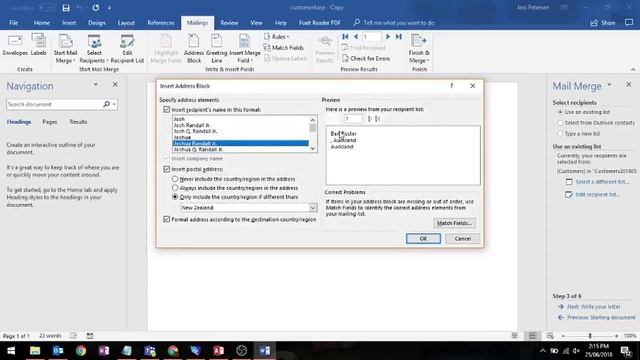Click Previous: Starting document link
The image size is (640, 360).
point(601,317)
